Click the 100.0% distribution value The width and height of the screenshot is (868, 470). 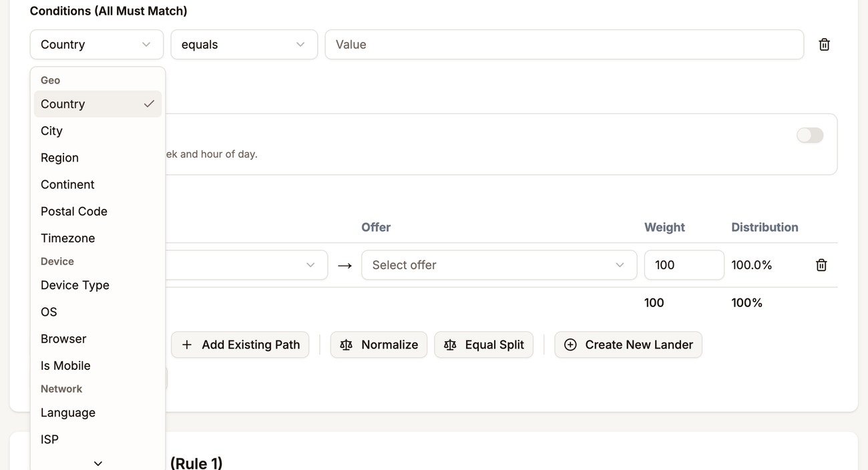coord(752,265)
